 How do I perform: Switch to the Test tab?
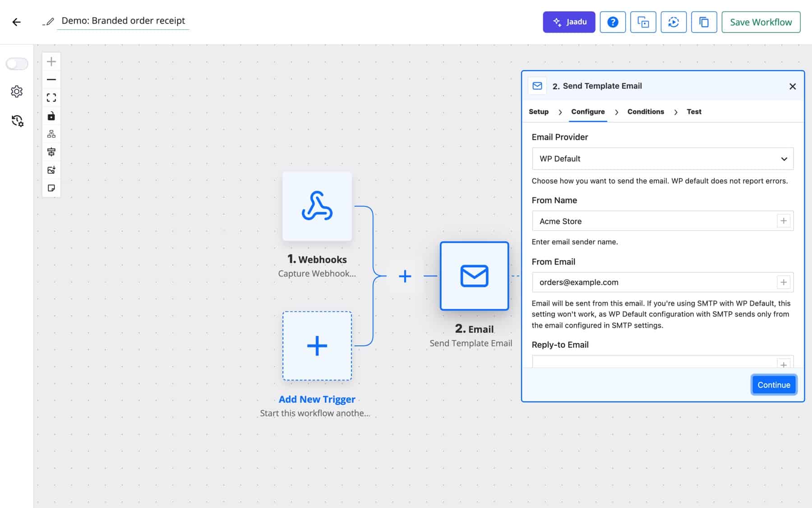tap(694, 112)
